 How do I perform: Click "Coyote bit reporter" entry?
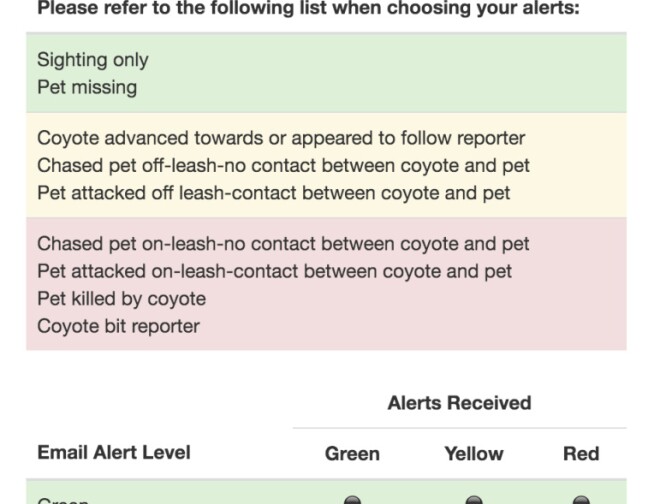click(118, 325)
